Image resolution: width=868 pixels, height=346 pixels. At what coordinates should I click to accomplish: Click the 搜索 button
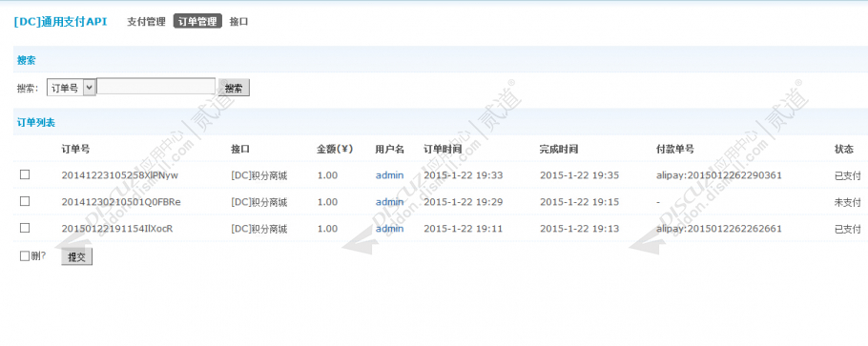tap(234, 88)
